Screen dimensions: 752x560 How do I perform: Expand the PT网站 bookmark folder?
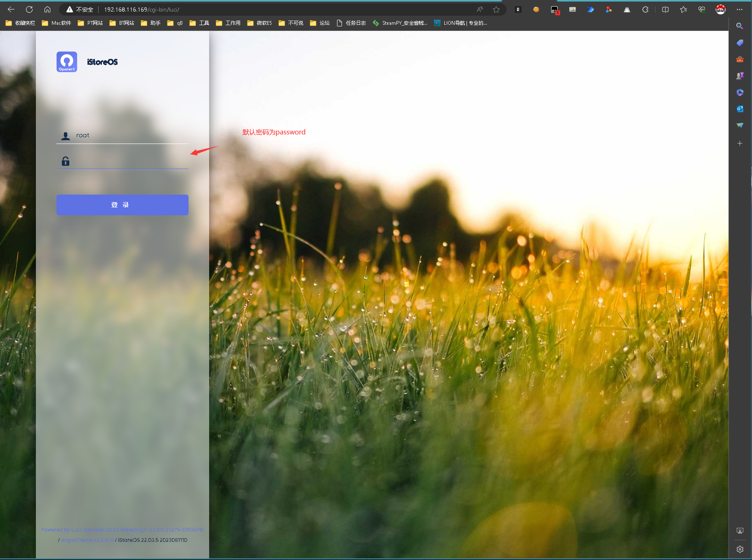90,23
